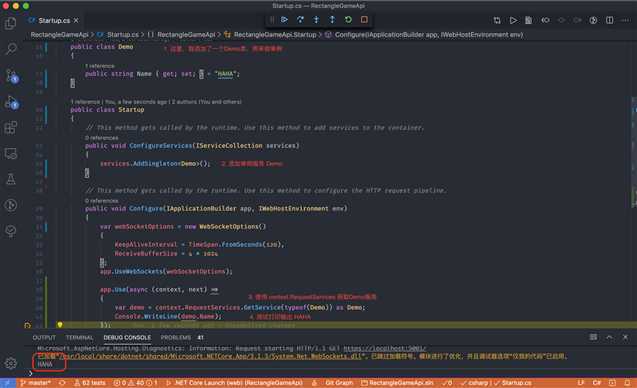This screenshot has height=388, width=637.
Task: Click the "1 reference" CodeLens above Name
Action: click(100, 66)
